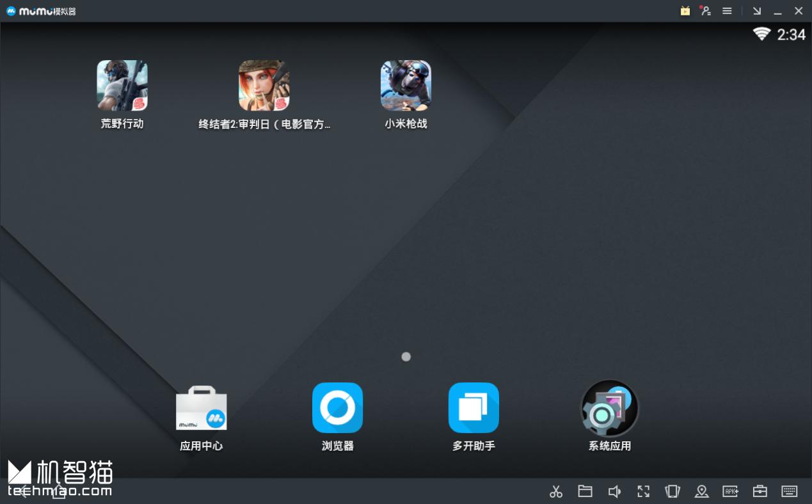Launch the 荒野行动 game
The height and width of the screenshot is (504, 812).
(122, 86)
